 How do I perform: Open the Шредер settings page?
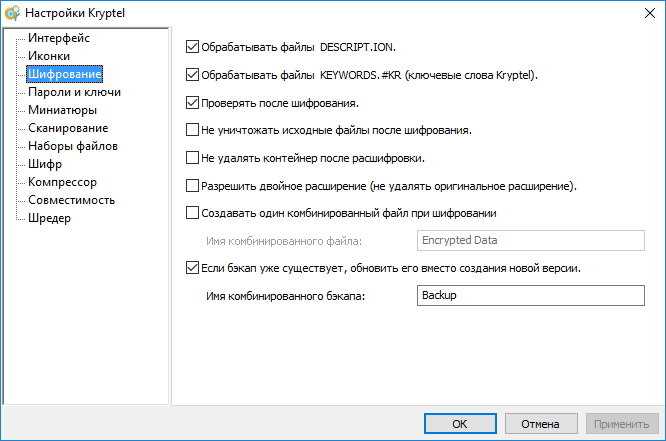point(49,218)
